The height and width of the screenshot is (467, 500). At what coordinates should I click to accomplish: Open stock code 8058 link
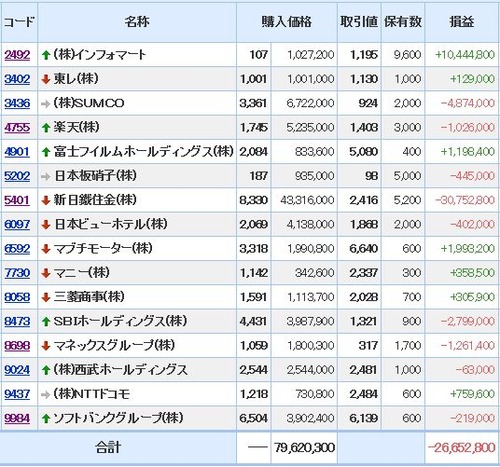coord(17,297)
